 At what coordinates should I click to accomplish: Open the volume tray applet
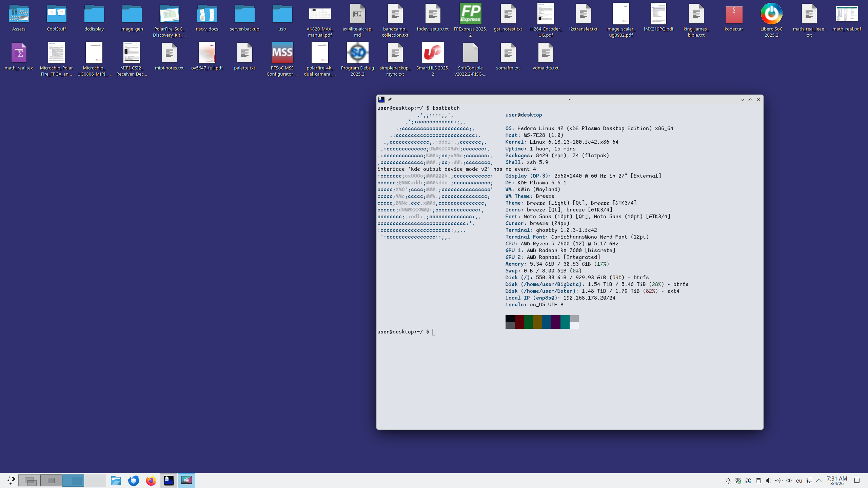[x=769, y=481]
